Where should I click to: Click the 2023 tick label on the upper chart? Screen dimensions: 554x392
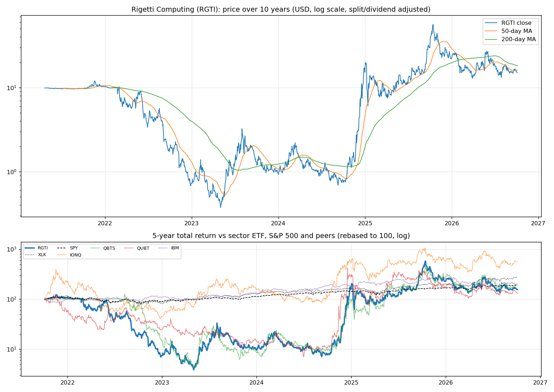click(x=191, y=223)
